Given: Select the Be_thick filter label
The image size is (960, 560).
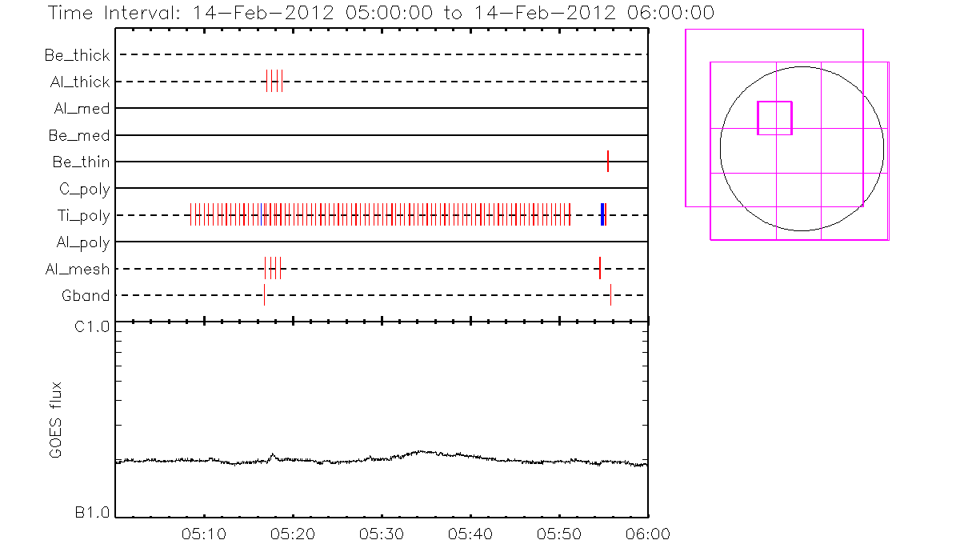Looking at the screenshot, I should pos(78,55).
